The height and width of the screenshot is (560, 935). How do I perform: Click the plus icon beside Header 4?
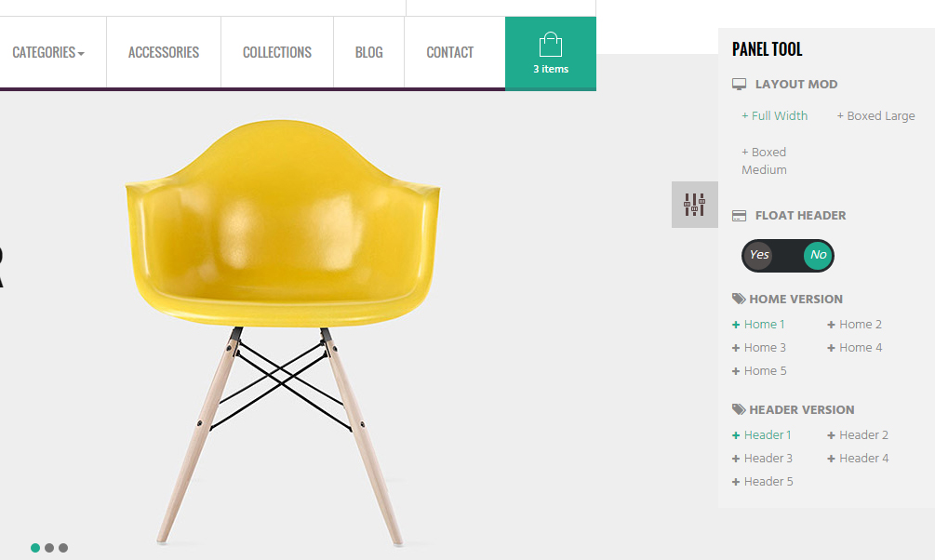click(831, 459)
